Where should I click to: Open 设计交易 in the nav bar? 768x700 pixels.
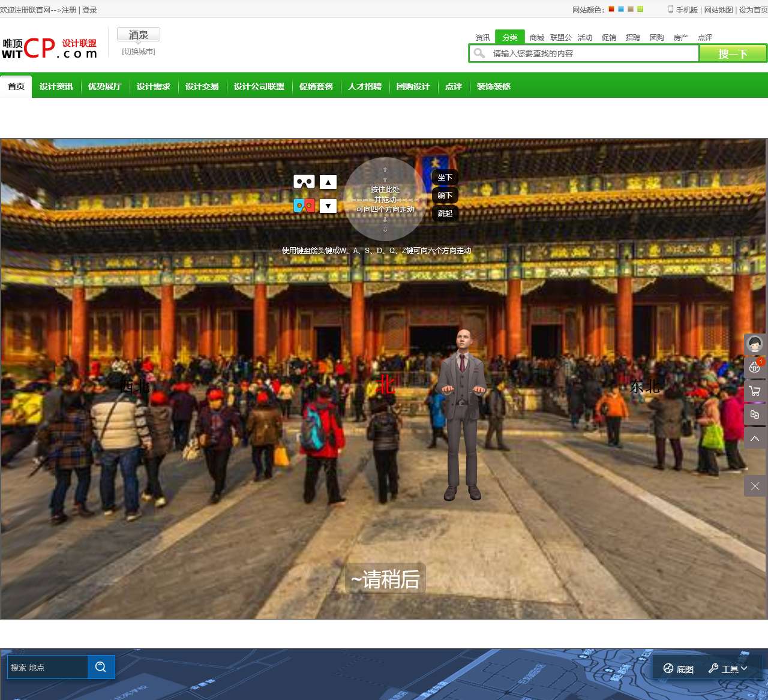(202, 86)
